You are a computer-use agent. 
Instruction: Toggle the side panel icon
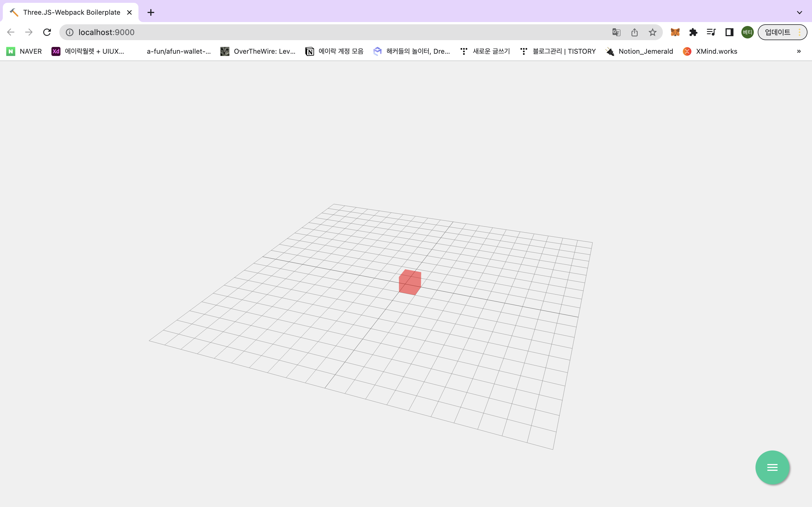pyautogui.click(x=729, y=32)
